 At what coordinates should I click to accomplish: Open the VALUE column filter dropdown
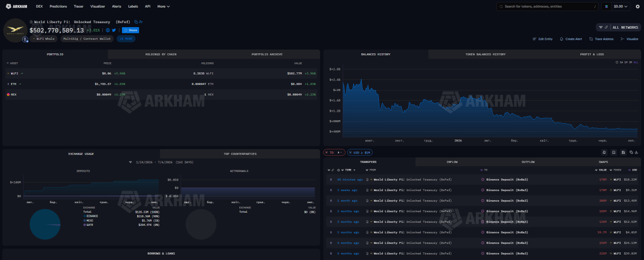[x=596, y=170]
